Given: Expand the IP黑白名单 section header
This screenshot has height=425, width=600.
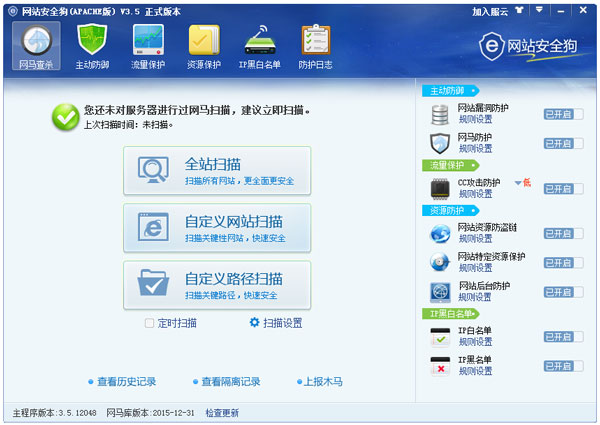Looking at the screenshot, I should tap(450, 314).
